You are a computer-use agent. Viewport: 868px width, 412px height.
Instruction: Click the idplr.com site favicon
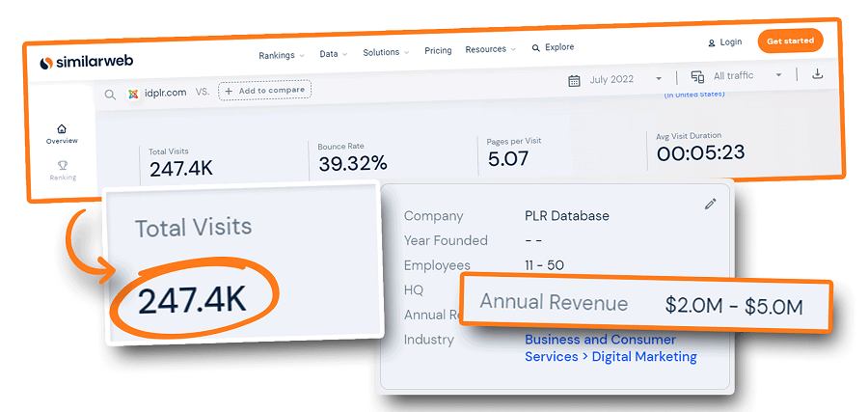(x=132, y=94)
